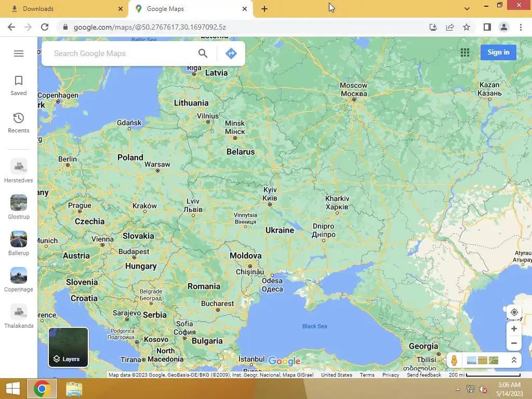Image resolution: width=532 pixels, height=399 pixels.
Task: Show hidden system tray icons
Action: (x=458, y=389)
